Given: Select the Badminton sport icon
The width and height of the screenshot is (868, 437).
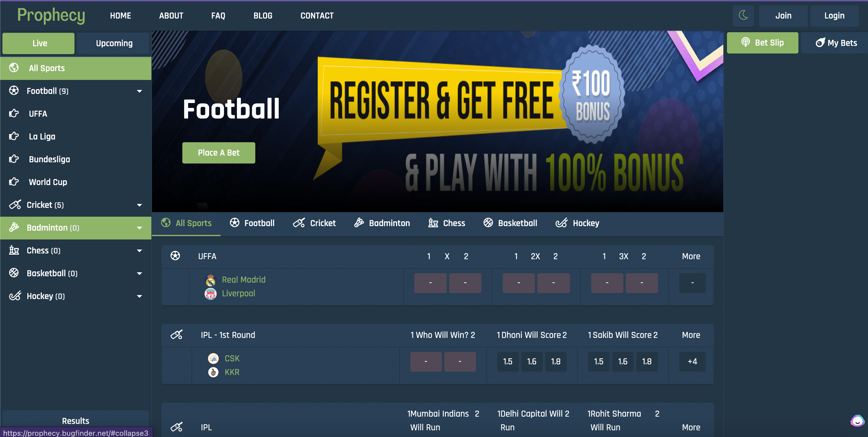Looking at the screenshot, I should (359, 223).
